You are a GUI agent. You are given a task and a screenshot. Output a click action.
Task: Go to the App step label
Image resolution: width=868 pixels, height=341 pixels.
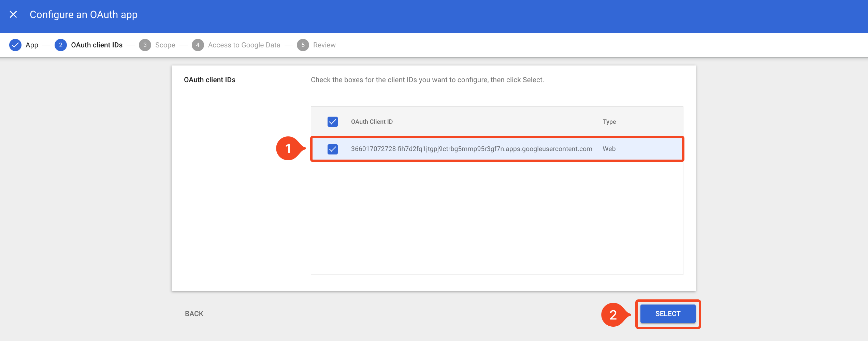pyautogui.click(x=32, y=45)
